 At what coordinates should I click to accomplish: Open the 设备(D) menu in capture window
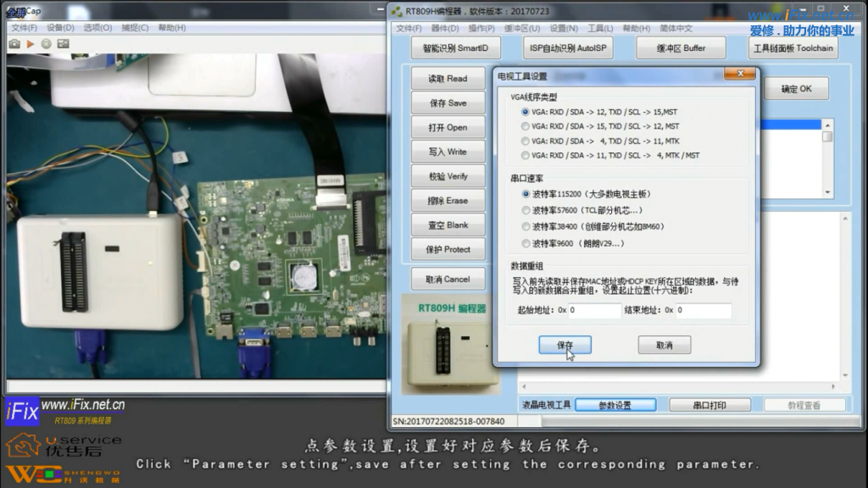[60, 28]
